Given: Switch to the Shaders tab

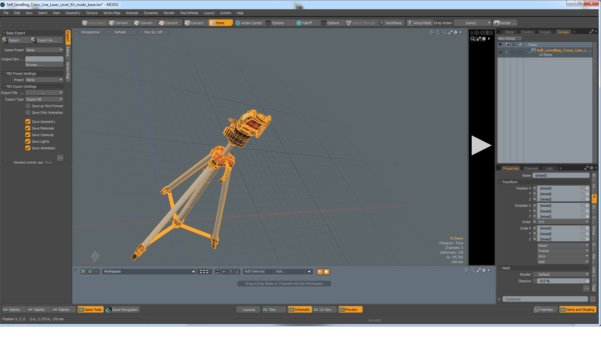Looking at the screenshot, I should pyautogui.click(x=527, y=32).
